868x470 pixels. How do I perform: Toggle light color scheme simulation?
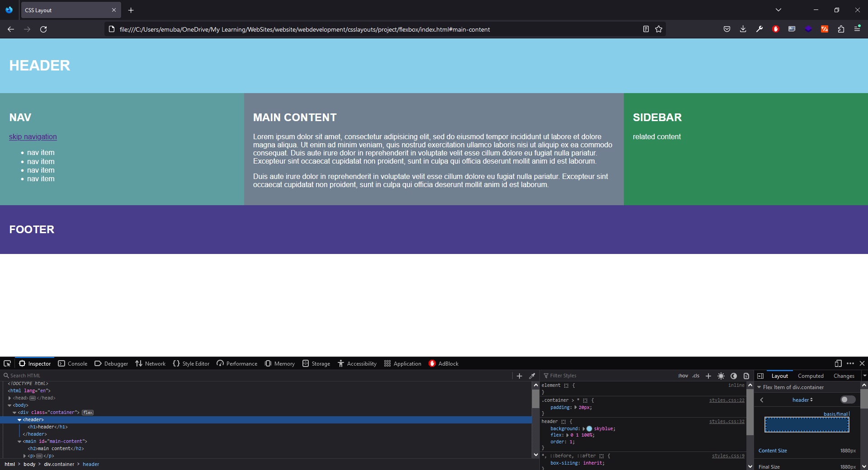coord(721,376)
